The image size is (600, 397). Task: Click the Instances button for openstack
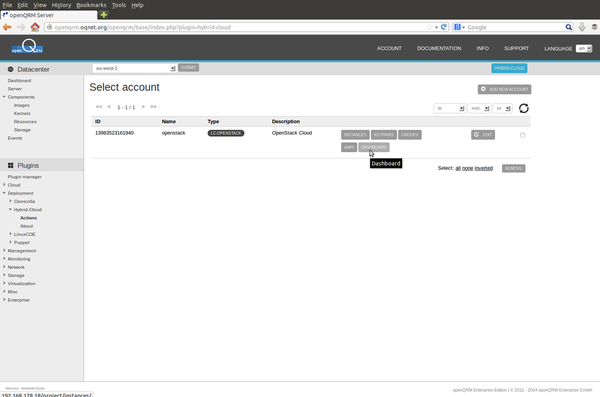(355, 135)
